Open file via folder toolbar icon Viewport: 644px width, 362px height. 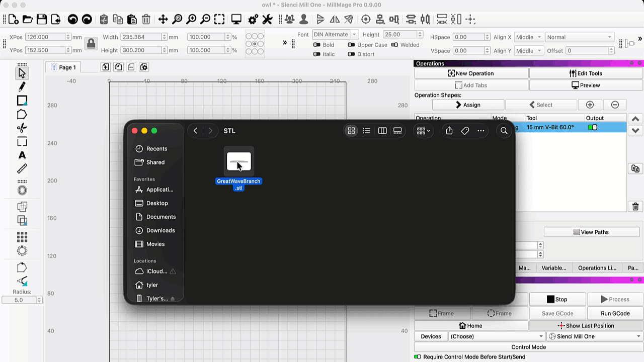(28, 20)
